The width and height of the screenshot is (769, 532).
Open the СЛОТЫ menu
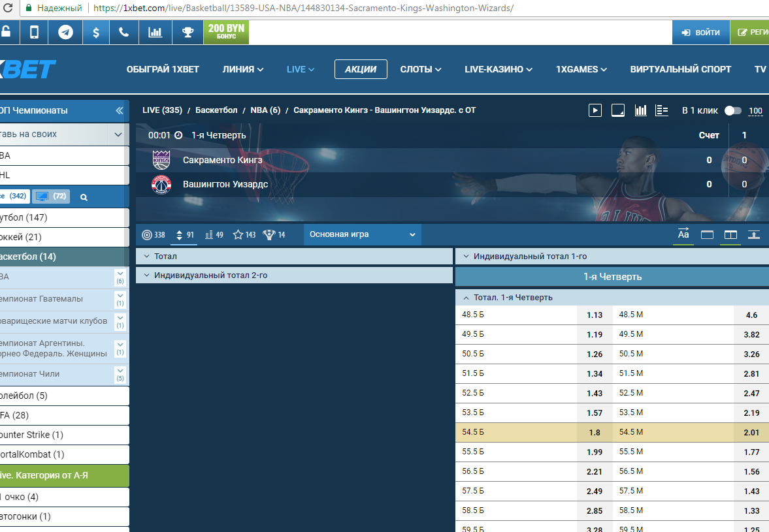pyautogui.click(x=420, y=70)
